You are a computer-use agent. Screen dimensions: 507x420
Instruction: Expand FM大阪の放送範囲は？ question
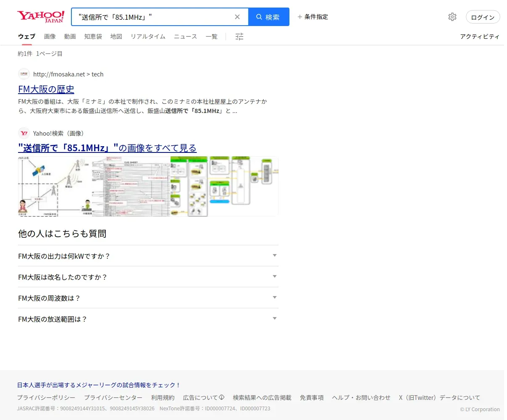click(x=148, y=319)
